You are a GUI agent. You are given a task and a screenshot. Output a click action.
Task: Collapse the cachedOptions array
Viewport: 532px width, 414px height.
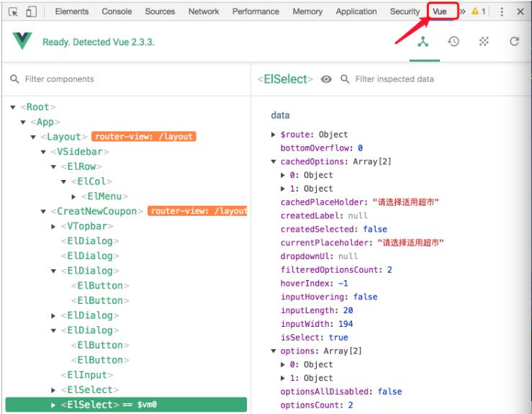coord(274,162)
